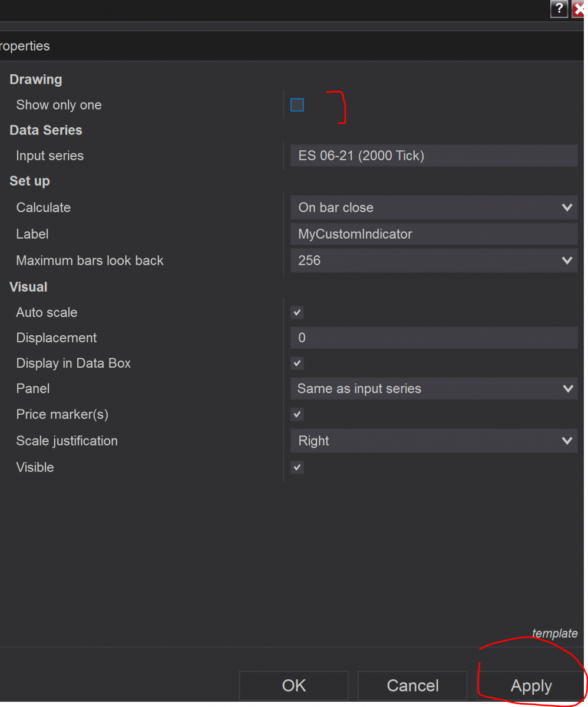Enable the Show only one checkbox
Screen dimensions: 588x707
(x=297, y=105)
